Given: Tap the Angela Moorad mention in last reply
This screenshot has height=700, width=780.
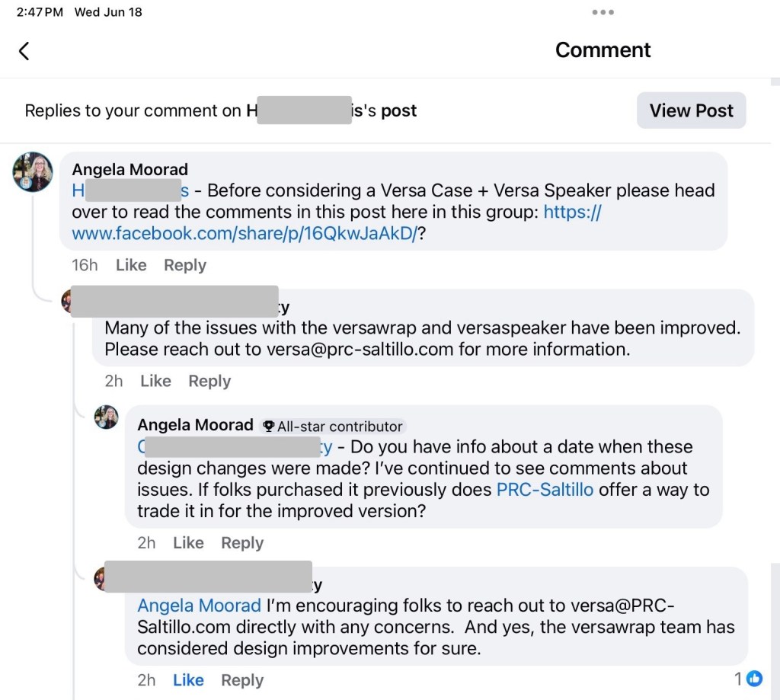Looking at the screenshot, I should (199, 606).
